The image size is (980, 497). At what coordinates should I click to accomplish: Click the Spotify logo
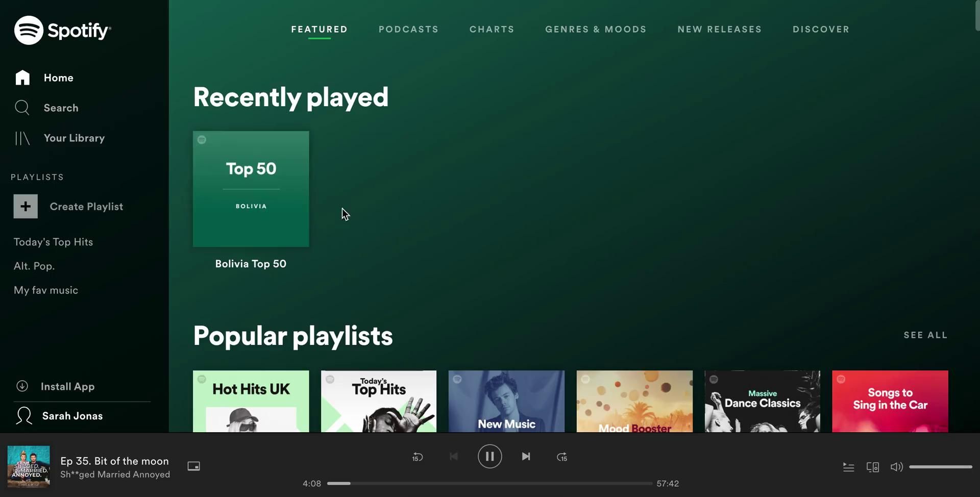coord(62,30)
